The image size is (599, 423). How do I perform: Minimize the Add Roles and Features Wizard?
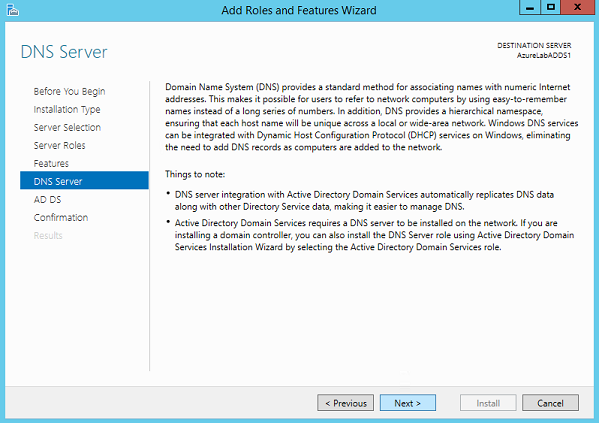[x=530, y=8]
